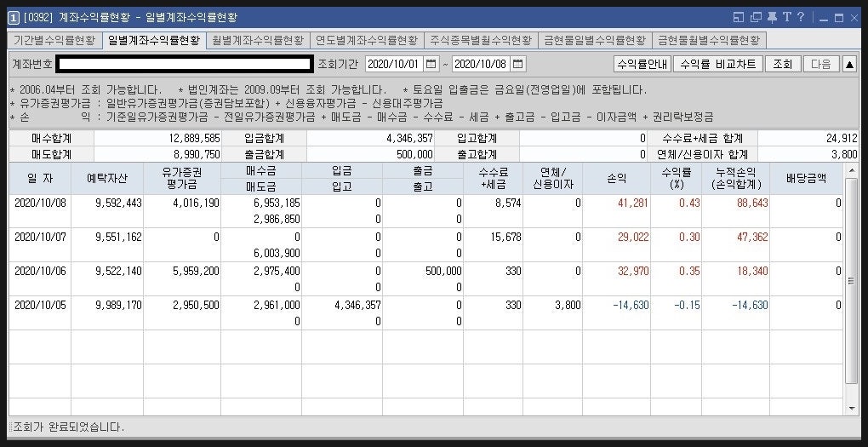Viewport: 868px width, 447px height.
Task: Click the 4,346,357 deposit cell on 10/05
Action: pyautogui.click(x=357, y=305)
